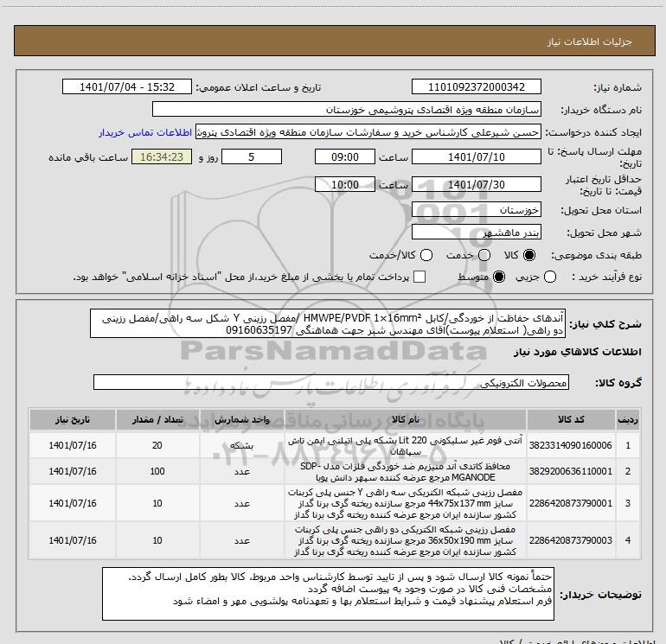Click item code 382331409016​0006
The image size is (666, 644).
click(571, 445)
